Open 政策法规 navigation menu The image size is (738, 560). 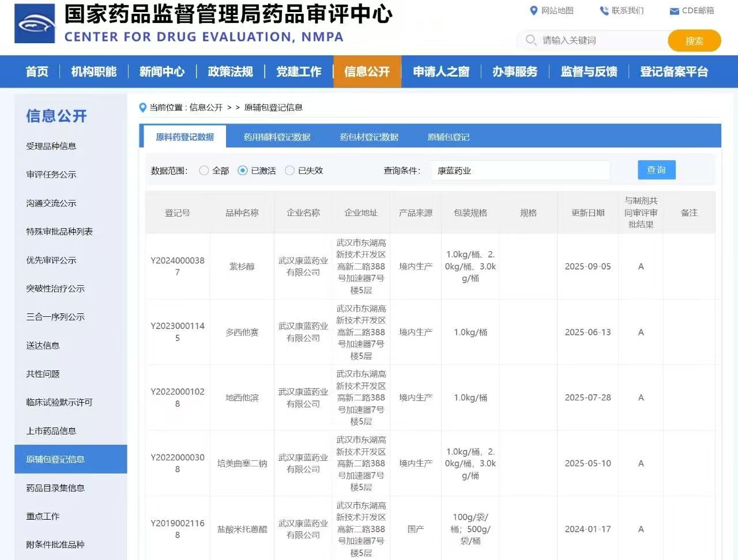click(x=230, y=72)
